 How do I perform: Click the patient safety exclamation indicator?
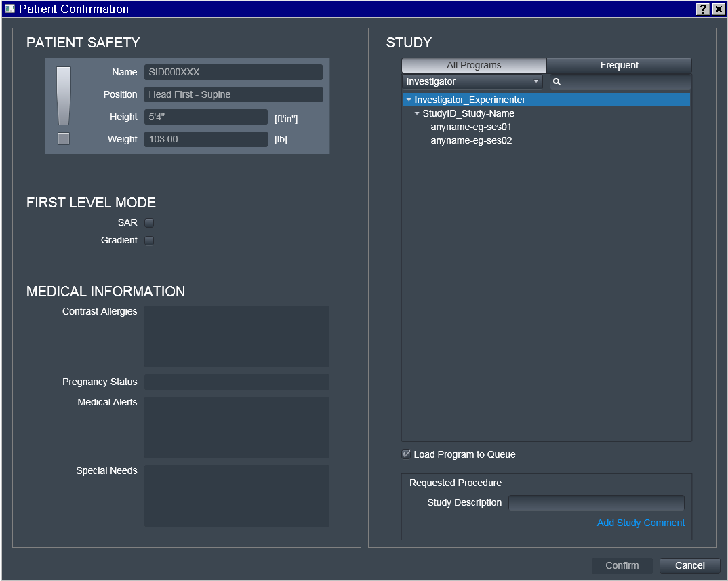click(64, 96)
